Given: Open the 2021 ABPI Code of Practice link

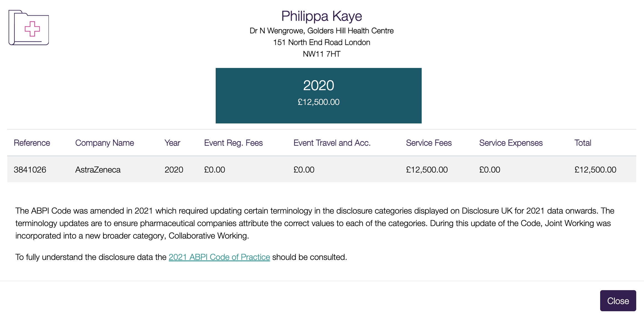Looking at the screenshot, I should (x=219, y=257).
